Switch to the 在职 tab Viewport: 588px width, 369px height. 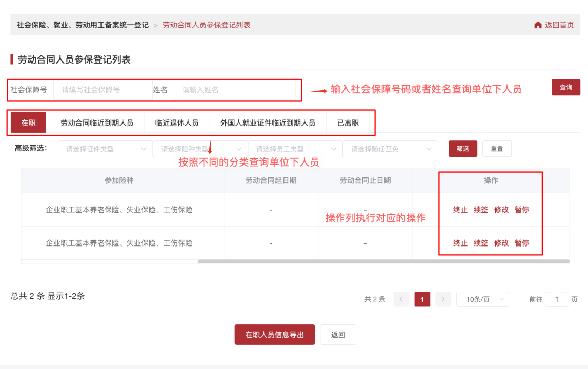[28, 123]
